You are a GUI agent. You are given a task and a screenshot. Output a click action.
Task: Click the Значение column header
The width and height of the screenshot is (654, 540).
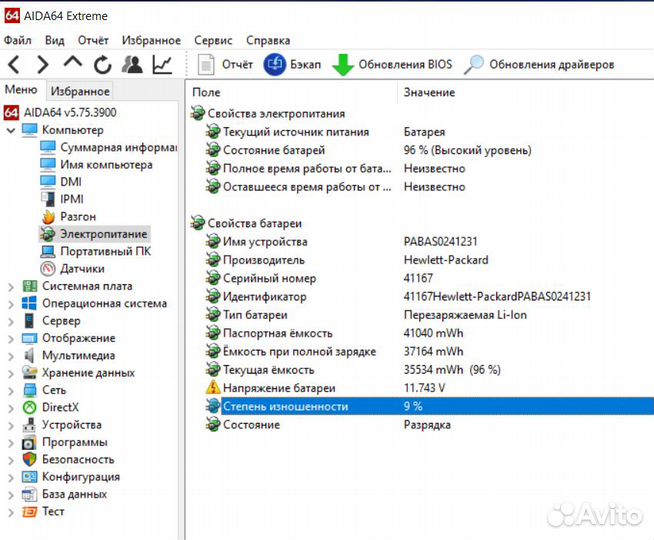428,92
